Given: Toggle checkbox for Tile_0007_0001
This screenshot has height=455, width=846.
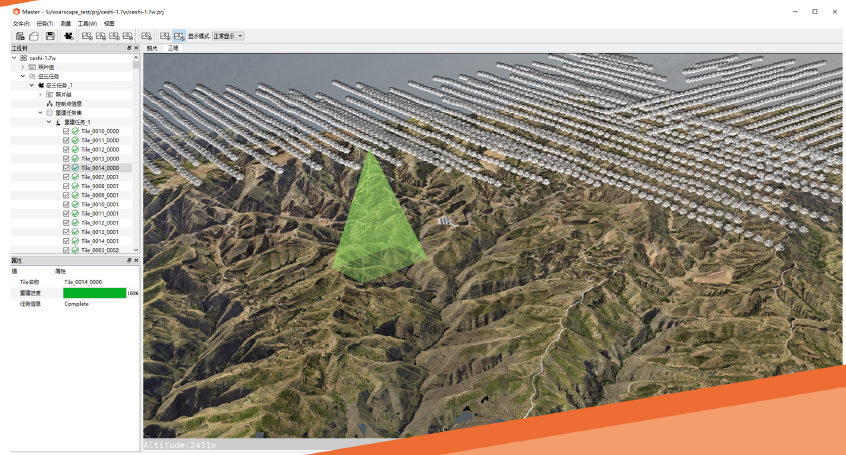Looking at the screenshot, I should click(x=66, y=177).
